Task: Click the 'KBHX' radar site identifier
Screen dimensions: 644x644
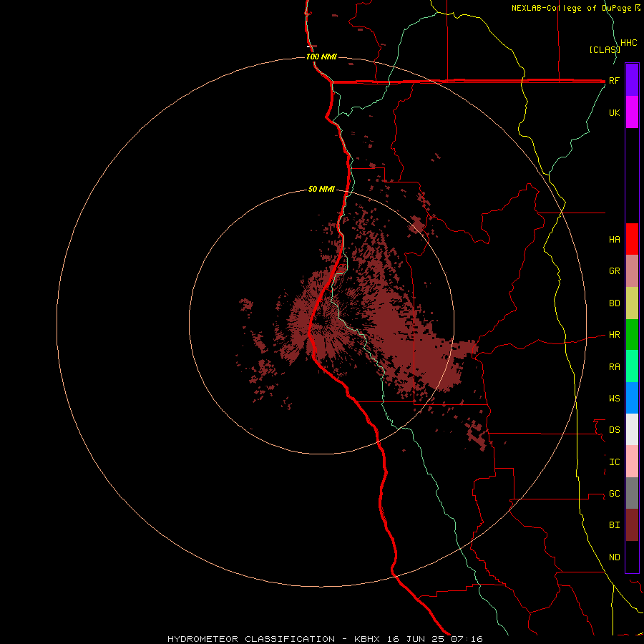Action: (x=367, y=639)
